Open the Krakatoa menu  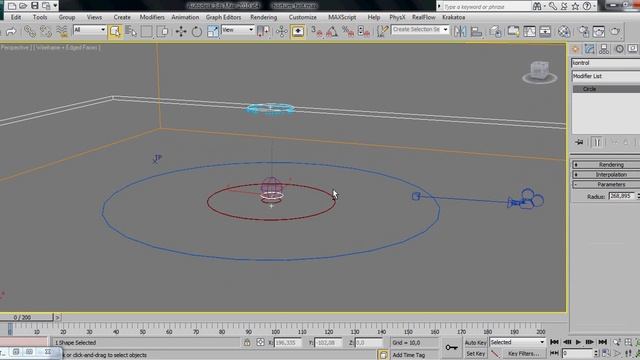click(453, 17)
